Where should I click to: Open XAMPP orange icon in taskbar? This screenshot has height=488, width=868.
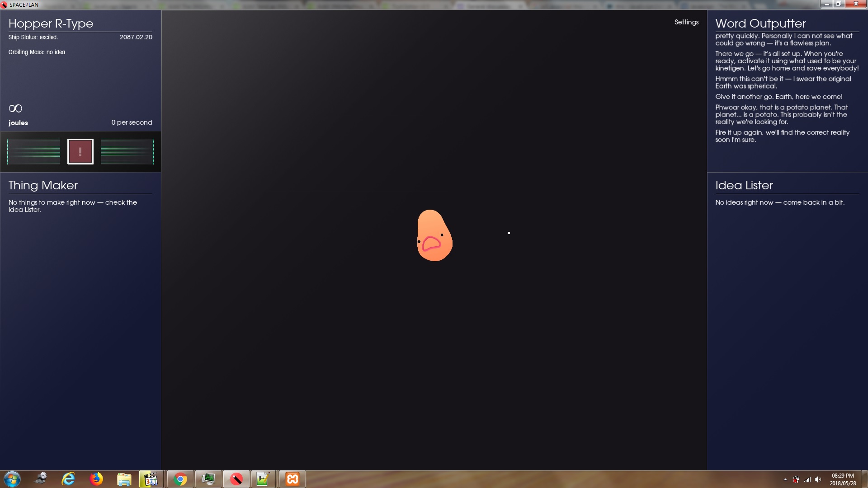[292, 479]
